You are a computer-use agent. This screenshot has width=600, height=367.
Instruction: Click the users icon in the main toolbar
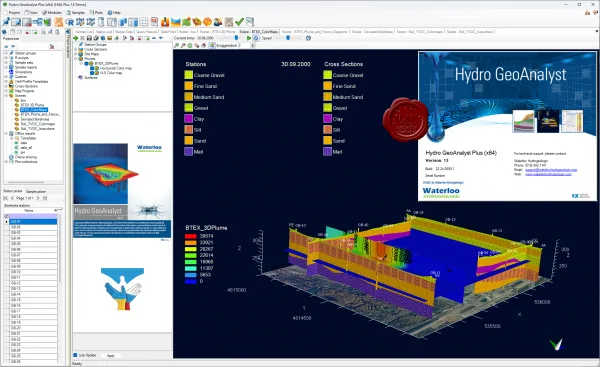(218, 22)
